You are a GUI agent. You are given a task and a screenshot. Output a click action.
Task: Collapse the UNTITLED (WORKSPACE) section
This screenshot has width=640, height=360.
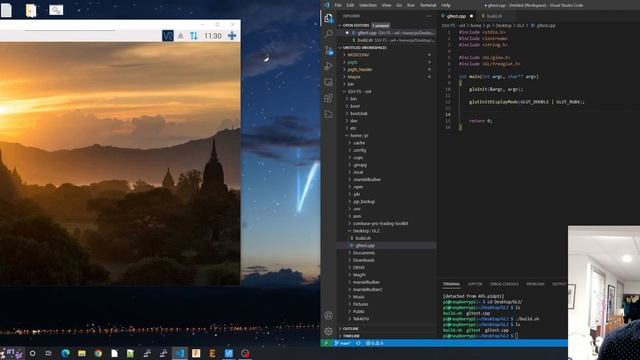click(x=363, y=47)
